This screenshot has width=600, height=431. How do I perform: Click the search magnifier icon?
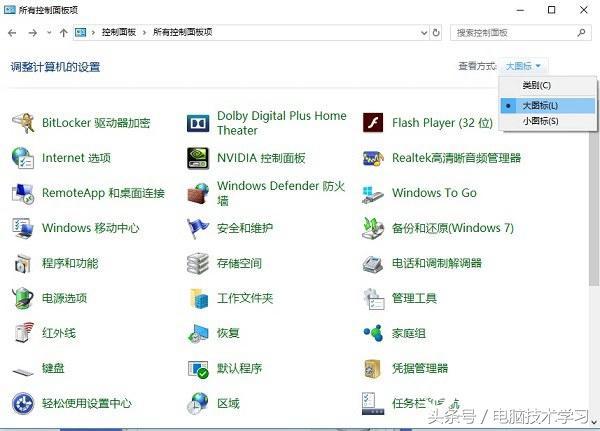point(581,33)
